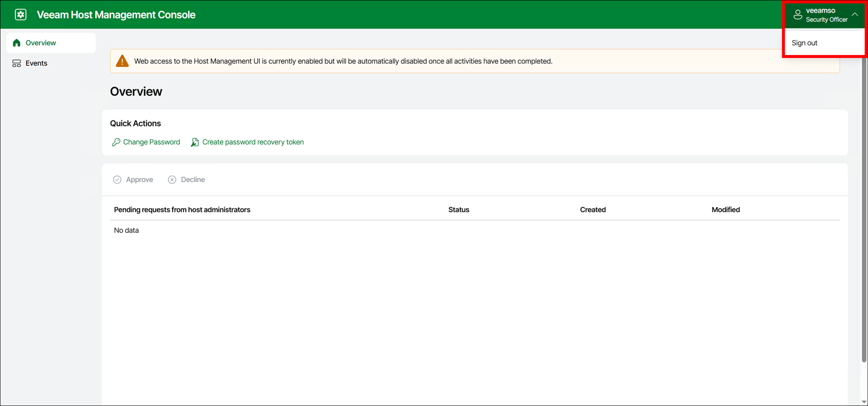Click the user profile avatar icon
The image size is (868, 406).
pyautogui.click(x=797, y=14)
